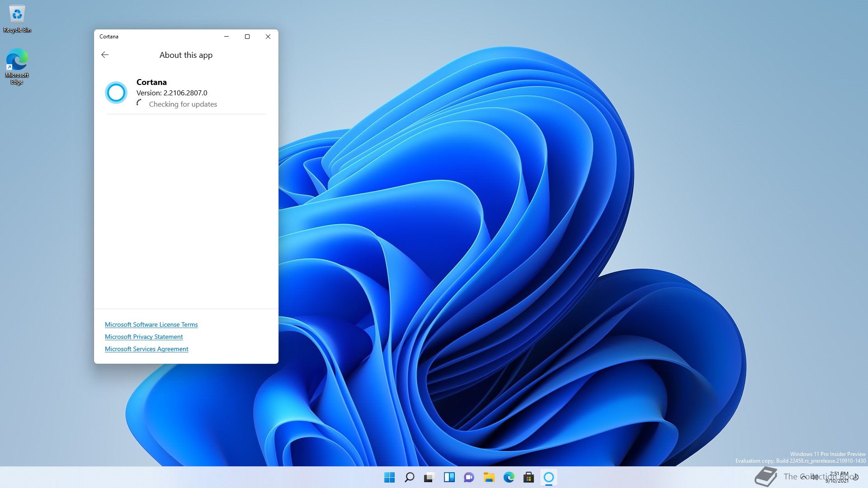The image size is (868, 488).
Task: Open the Widgets panel from taskbar
Action: pos(449,477)
